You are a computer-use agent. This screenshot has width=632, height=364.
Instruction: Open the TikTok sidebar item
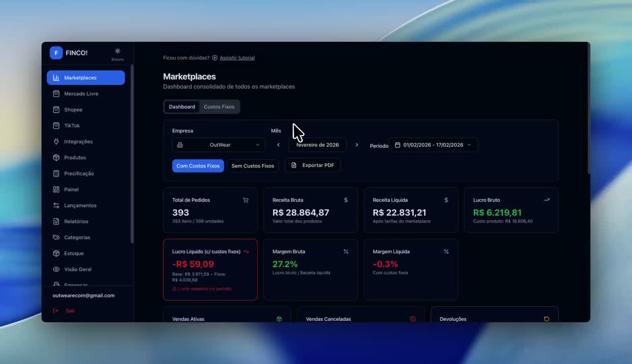point(86,125)
